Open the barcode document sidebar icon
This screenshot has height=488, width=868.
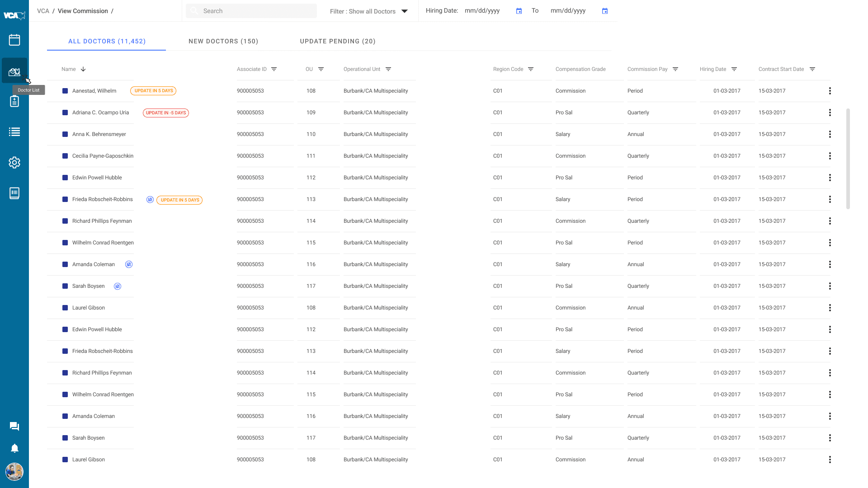tap(14, 193)
